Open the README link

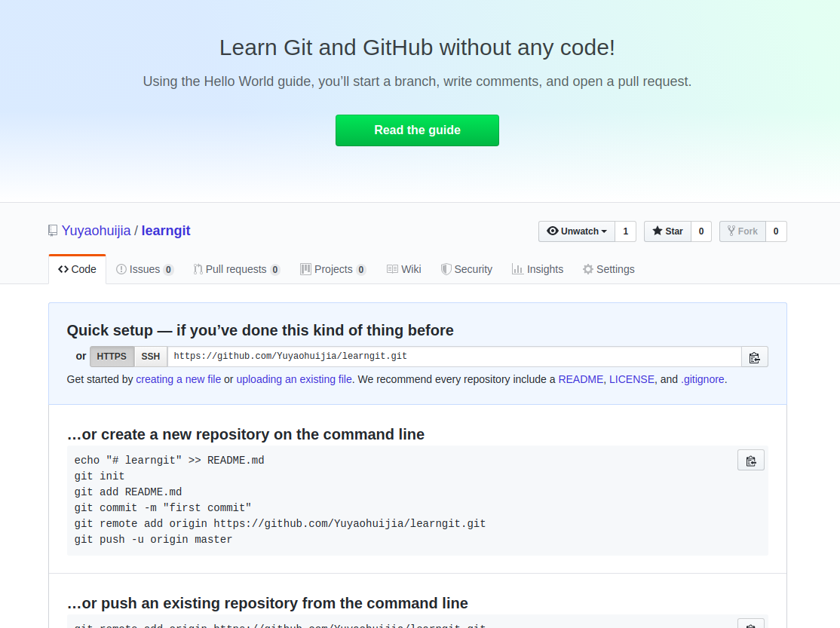[x=581, y=379]
